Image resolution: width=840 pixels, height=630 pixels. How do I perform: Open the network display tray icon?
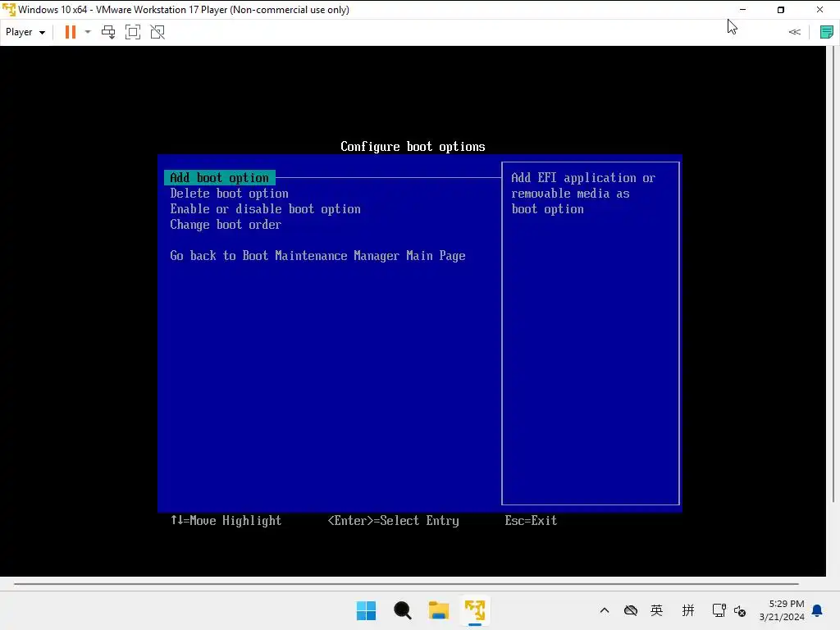(719, 610)
